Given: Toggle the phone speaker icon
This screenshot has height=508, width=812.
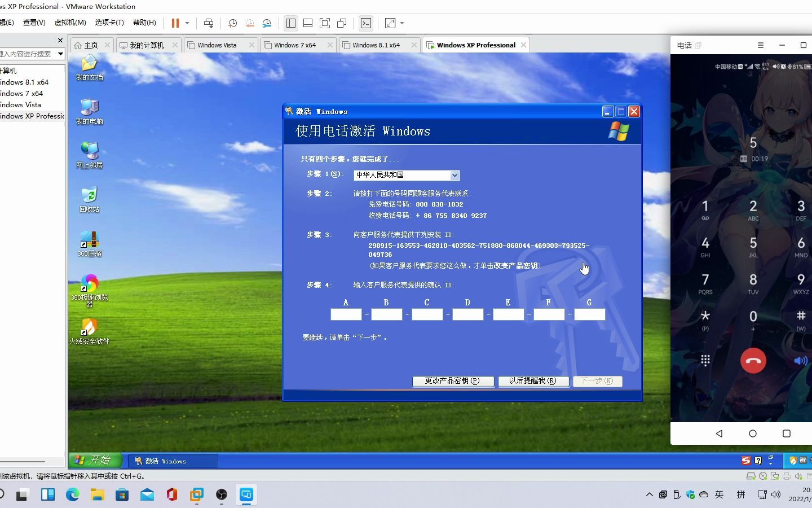Looking at the screenshot, I should 800,361.
